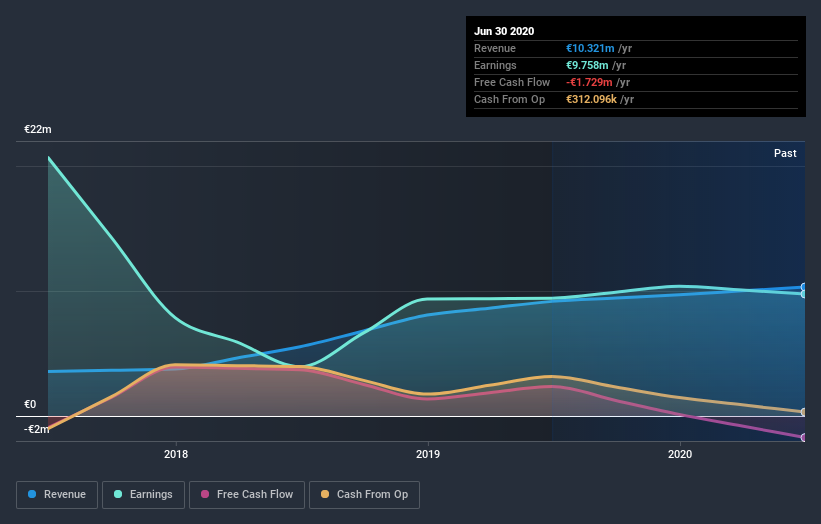Click the 2019 x-axis label
This screenshot has width=821, height=524.
click(428, 454)
